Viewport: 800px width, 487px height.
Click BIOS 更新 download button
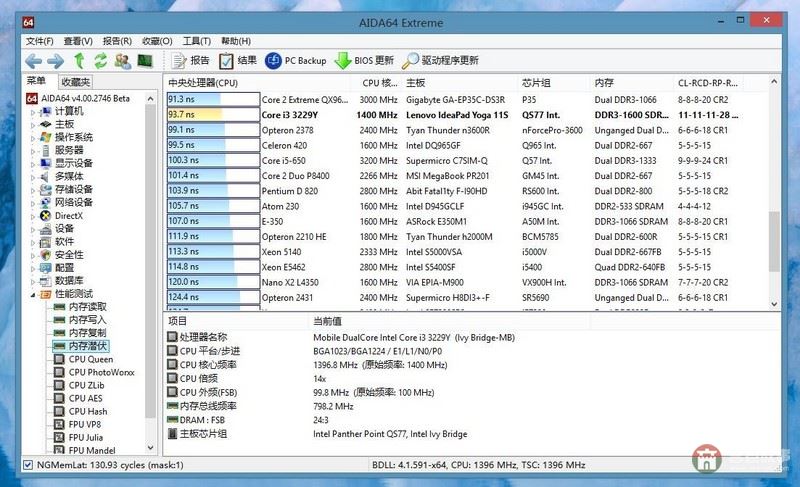pyautogui.click(x=364, y=61)
